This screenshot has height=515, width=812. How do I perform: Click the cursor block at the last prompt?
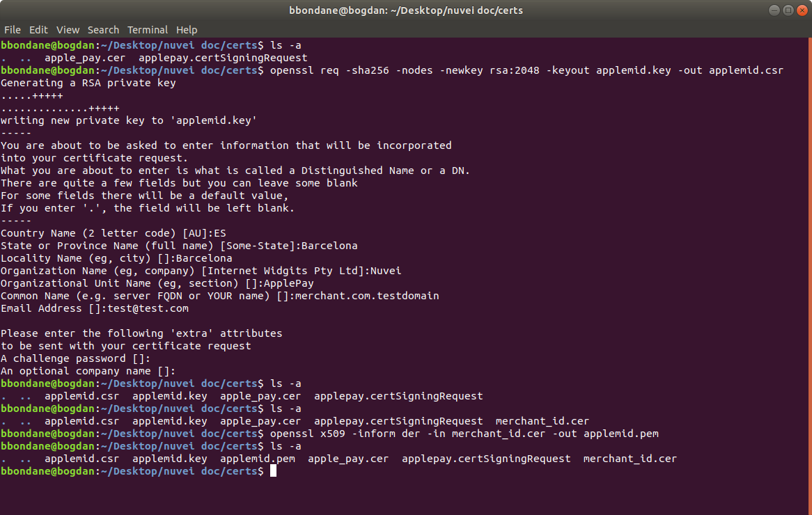(273, 471)
